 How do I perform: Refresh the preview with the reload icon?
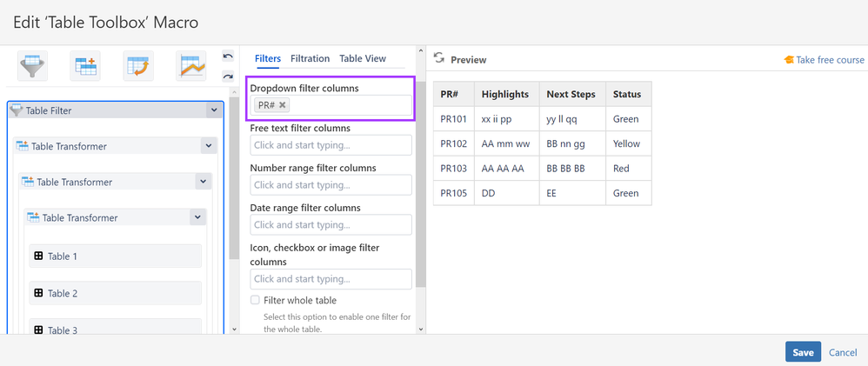tap(439, 58)
